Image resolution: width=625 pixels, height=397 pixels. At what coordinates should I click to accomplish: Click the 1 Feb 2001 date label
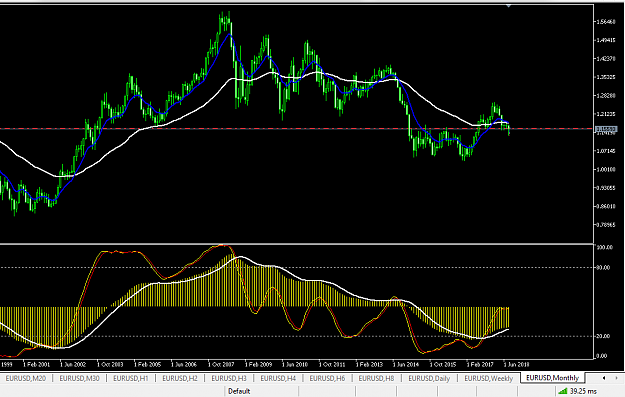[x=36, y=364]
